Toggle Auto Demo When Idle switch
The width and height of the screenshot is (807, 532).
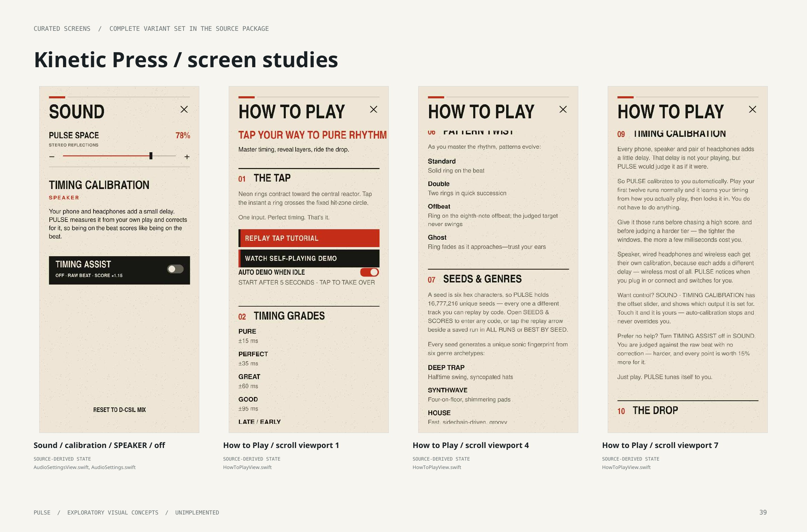tap(370, 272)
